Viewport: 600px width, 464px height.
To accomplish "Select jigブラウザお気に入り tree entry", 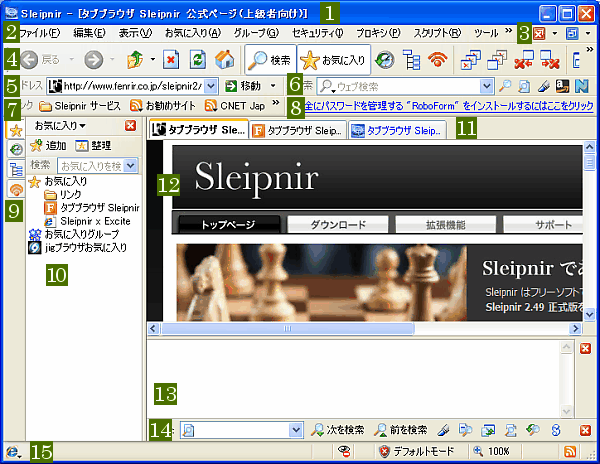I will click(x=78, y=248).
